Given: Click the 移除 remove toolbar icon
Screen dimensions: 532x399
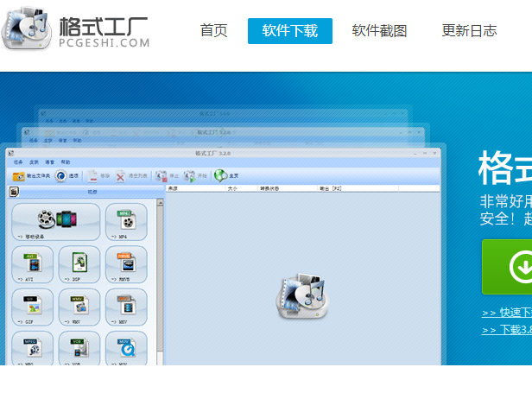Looking at the screenshot, I should tap(92, 176).
